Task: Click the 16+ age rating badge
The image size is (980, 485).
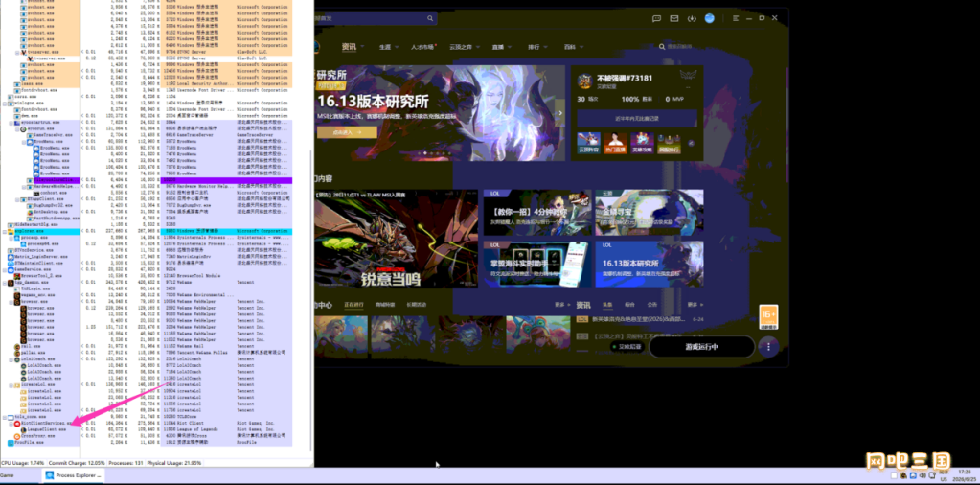Action: pos(768,316)
